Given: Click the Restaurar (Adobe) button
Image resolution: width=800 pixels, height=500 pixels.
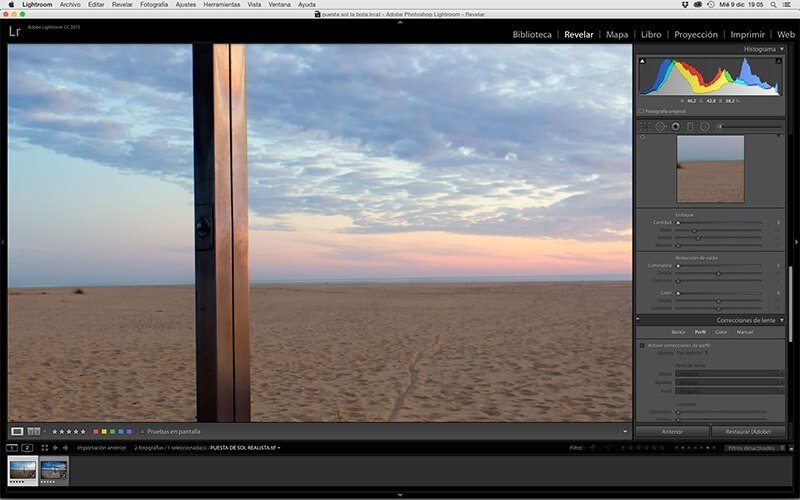Looking at the screenshot, I should (x=748, y=432).
